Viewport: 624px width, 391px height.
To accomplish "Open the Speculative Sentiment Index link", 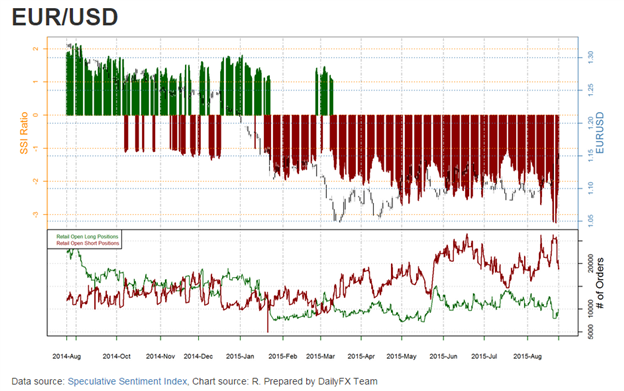I will [x=127, y=381].
